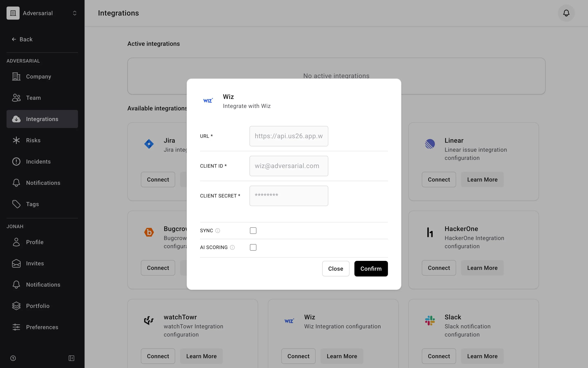Select Integrations in the sidebar
The height and width of the screenshot is (368, 588).
tap(42, 119)
